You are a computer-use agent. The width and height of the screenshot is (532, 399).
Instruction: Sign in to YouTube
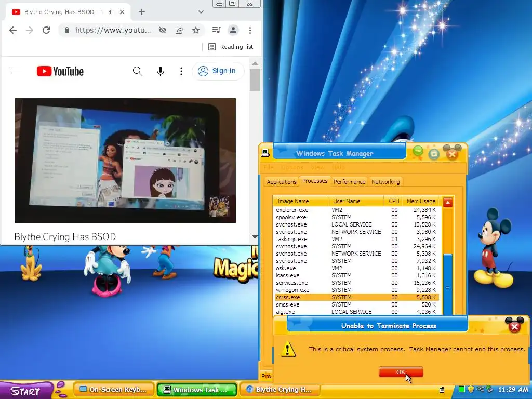[218, 71]
